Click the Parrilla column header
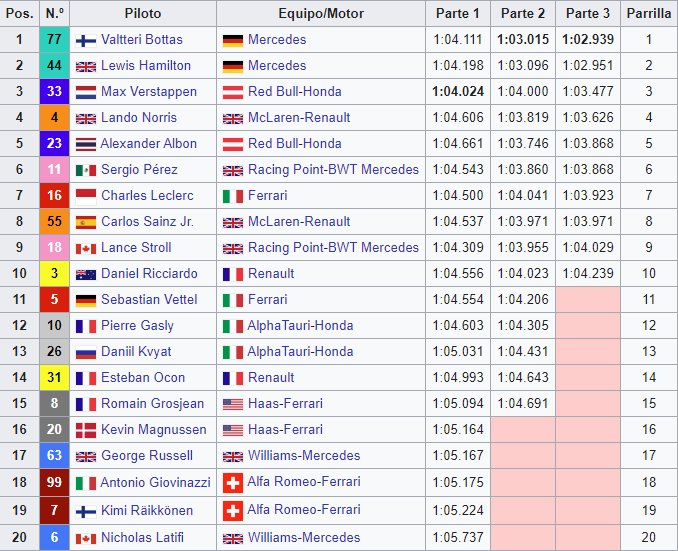 [x=649, y=13]
